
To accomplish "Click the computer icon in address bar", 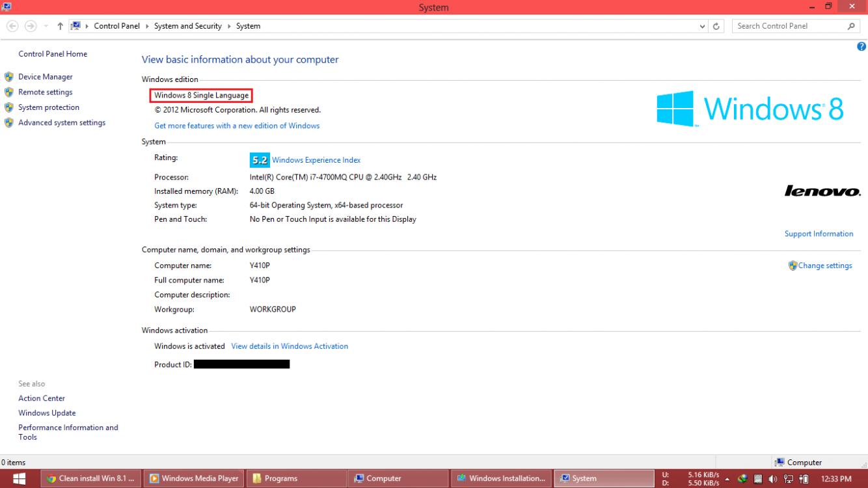I will [76, 26].
